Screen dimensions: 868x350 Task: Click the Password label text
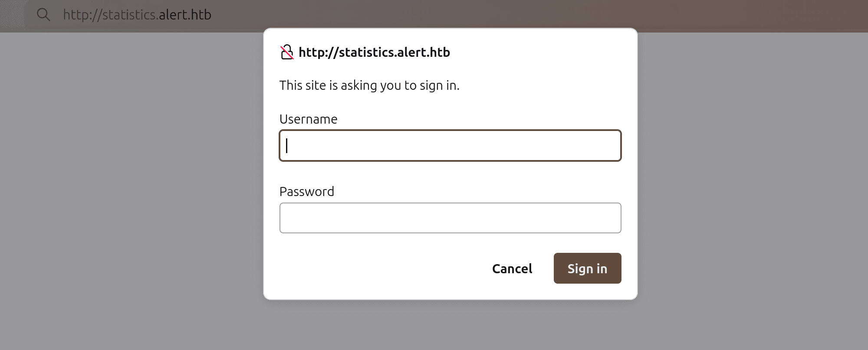coord(307,191)
